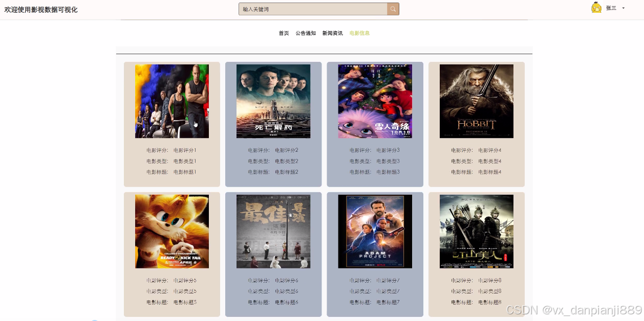
Task: Open the 死亡解药 movie poster
Action: [x=273, y=101]
